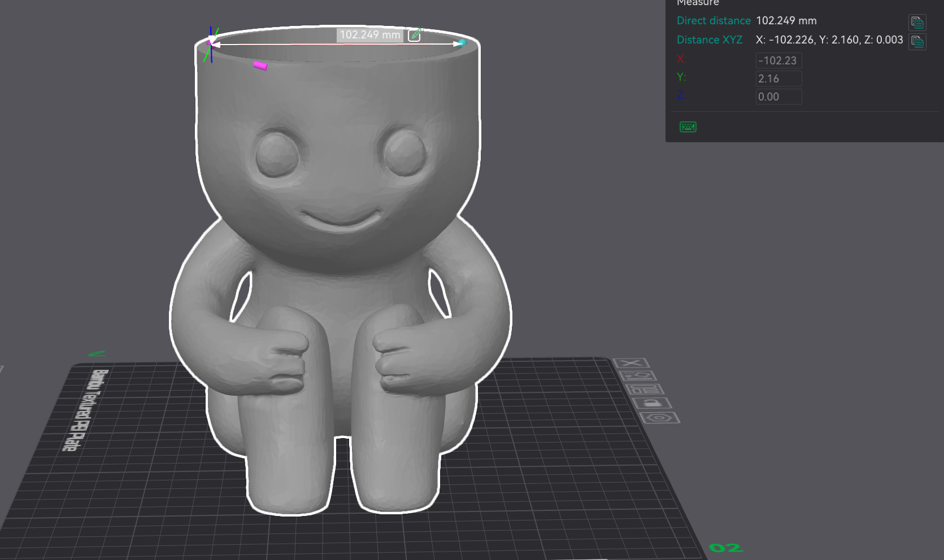Click the X distance input field

[778, 60]
